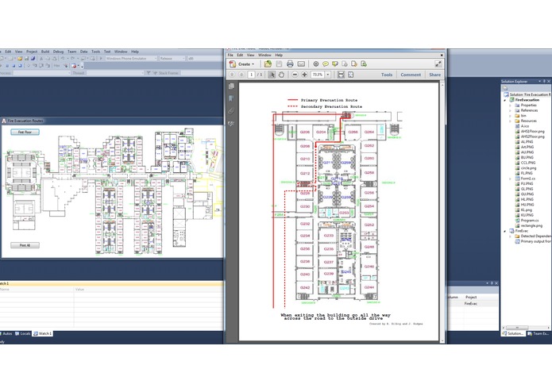
Task: Select A.ico file in Solution Explorer
Action: (x=522, y=126)
